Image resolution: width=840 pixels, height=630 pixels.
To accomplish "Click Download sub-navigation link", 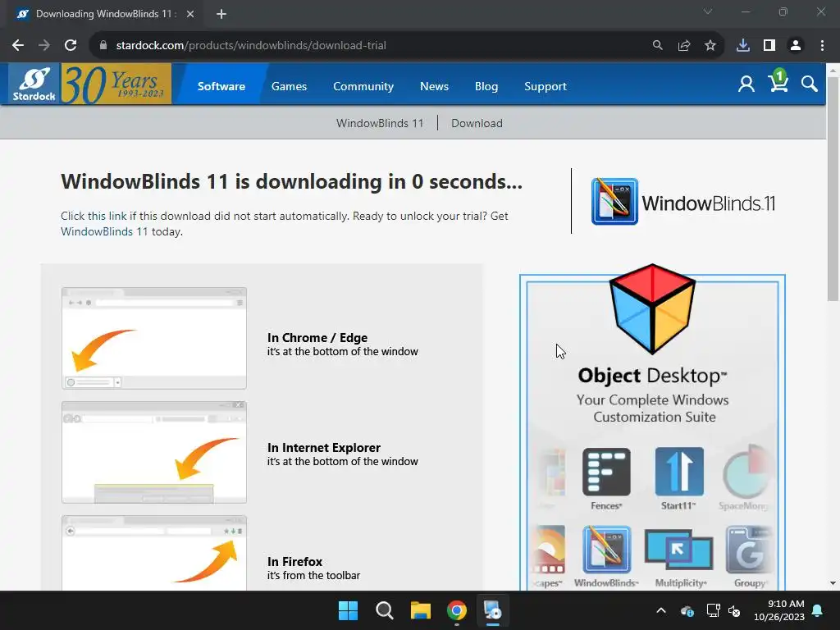I will (477, 123).
